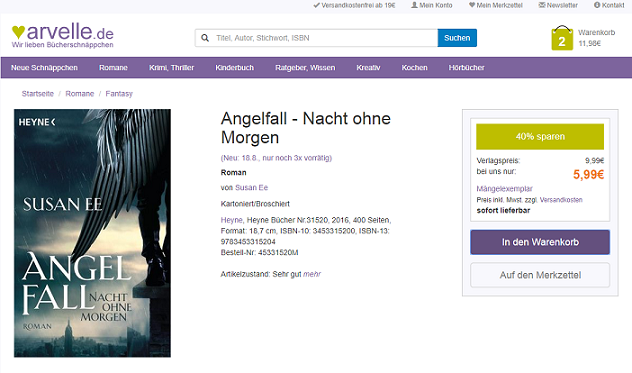
Task: Open Hörbücher menu
Action: click(466, 68)
